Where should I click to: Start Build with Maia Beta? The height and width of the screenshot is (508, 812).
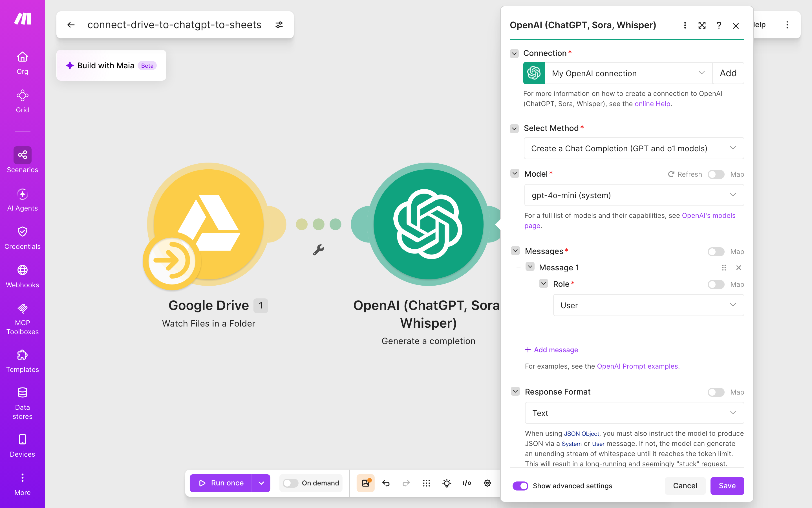tap(111, 65)
